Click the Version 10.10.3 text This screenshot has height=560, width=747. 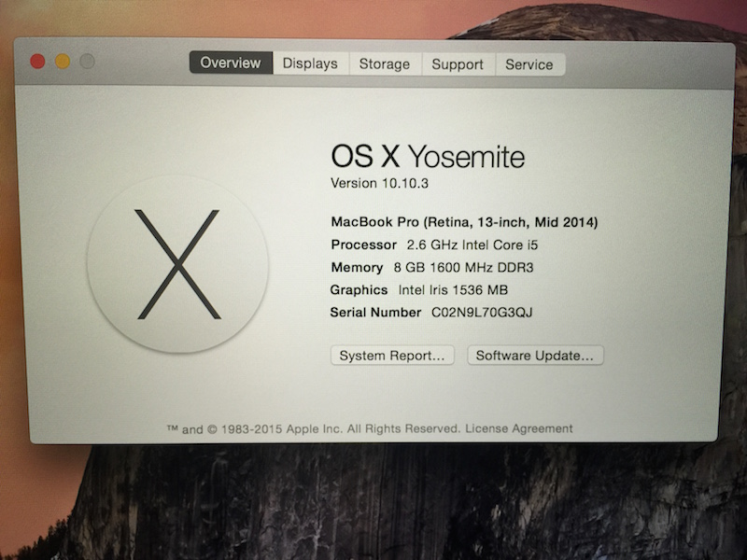[380, 183]
